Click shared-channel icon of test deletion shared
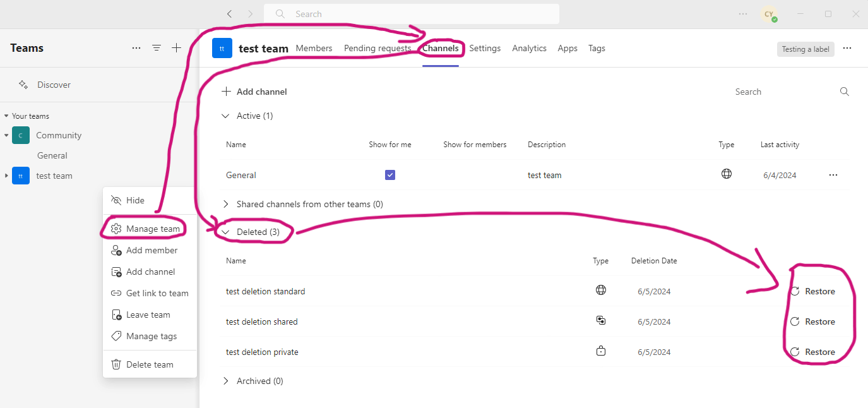868x408 pixels. 601,320
